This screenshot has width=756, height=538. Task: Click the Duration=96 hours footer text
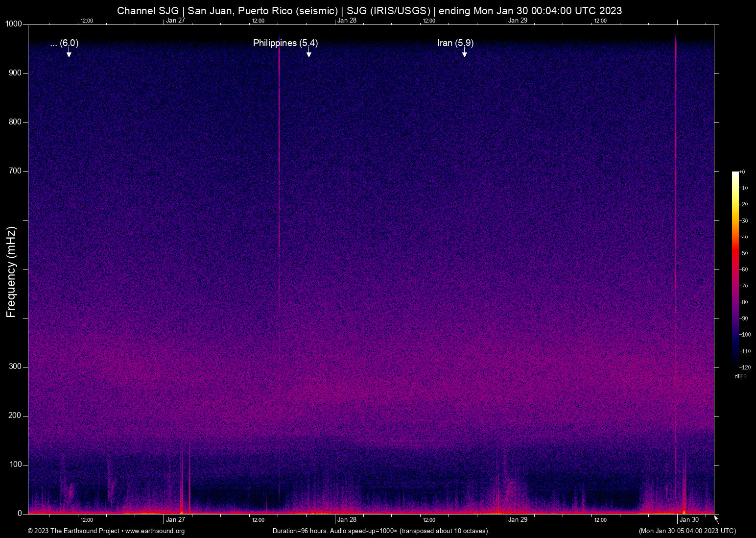(381, 531)
